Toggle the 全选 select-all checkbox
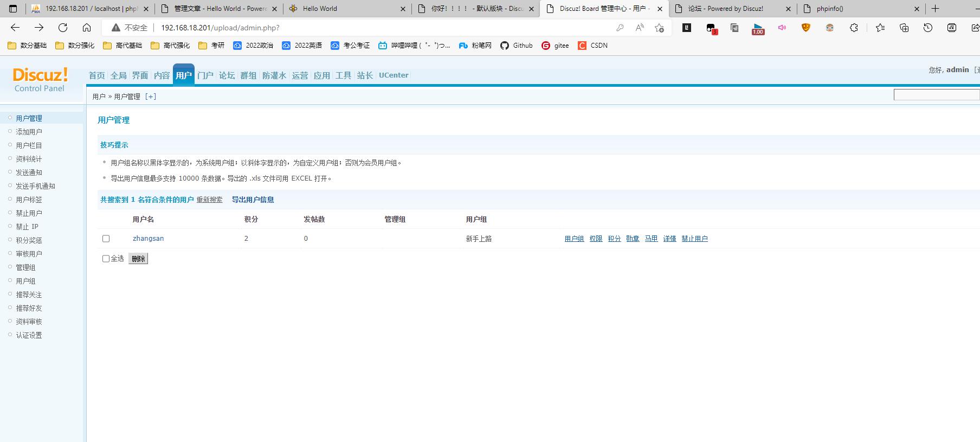 tap(106, 259)
